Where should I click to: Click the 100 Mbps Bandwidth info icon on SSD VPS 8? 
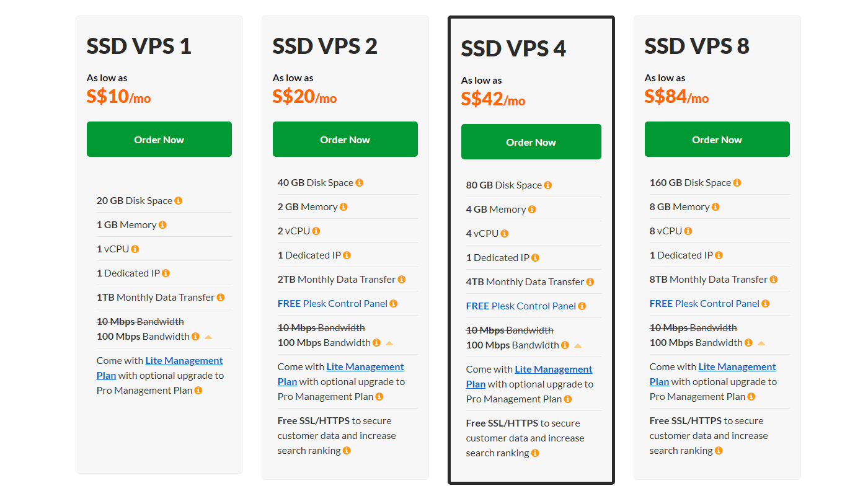coord(748,342)
